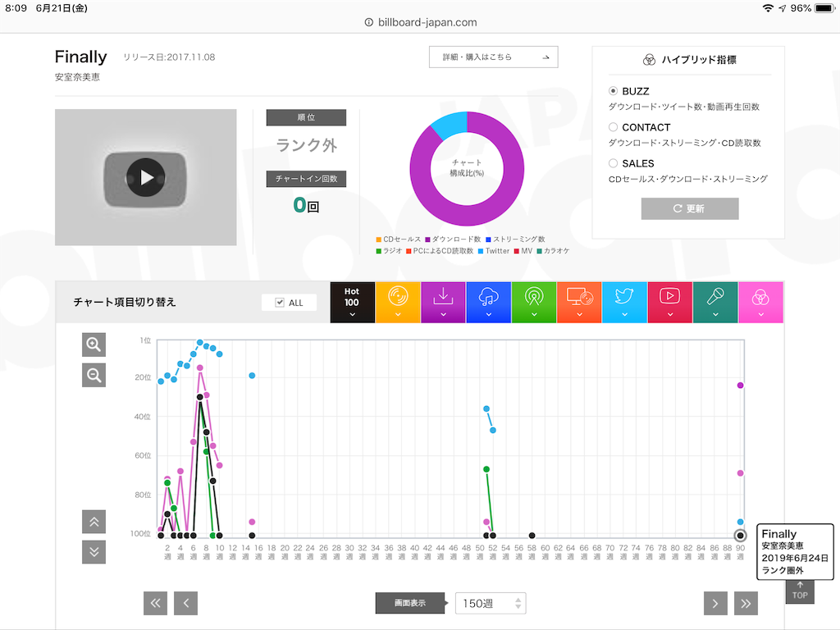
Task: Click the CDセールス orange legend swatch
Action: [x=379, y=240]
